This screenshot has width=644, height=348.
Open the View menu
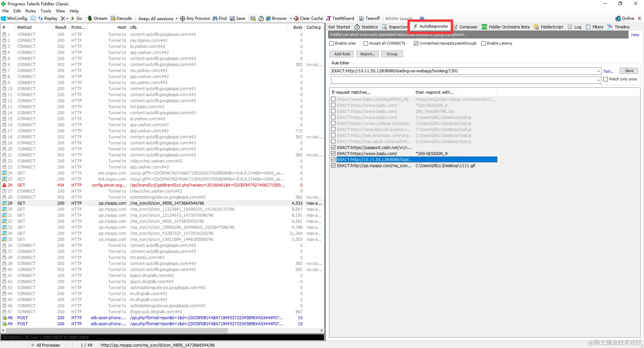(60, 11)
